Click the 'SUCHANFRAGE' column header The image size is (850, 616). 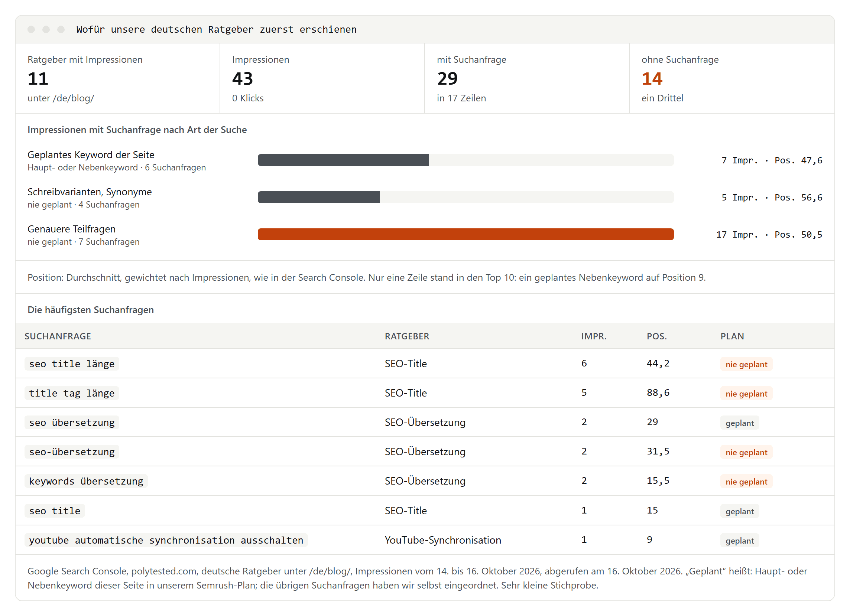(58, 336)
